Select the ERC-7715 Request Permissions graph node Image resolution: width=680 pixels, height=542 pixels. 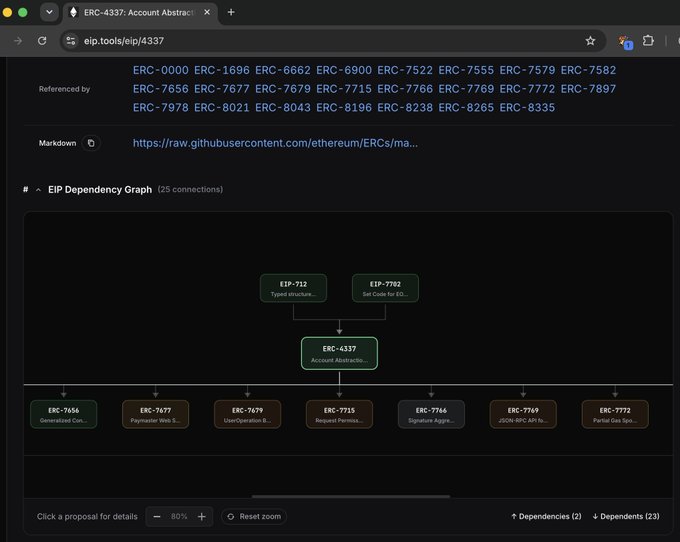tap(339, 415)
